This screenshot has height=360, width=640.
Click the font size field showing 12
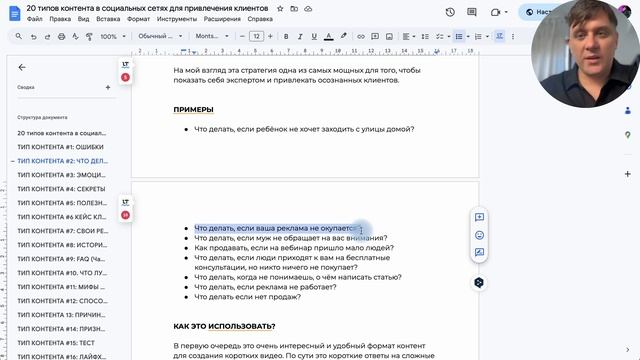click(256, 36)
